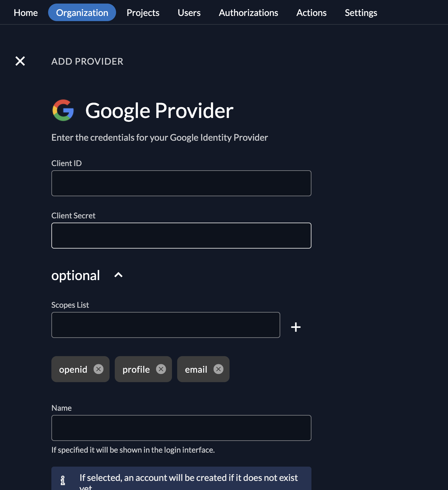Click the email scope label
Screen dimensions: 448x490
click(196, 369)
